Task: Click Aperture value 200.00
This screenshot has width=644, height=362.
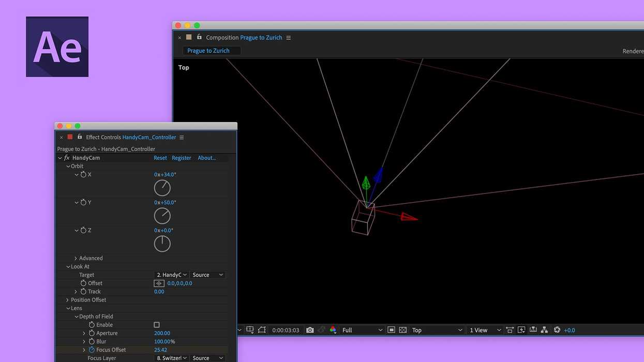Action: (162, 333)
